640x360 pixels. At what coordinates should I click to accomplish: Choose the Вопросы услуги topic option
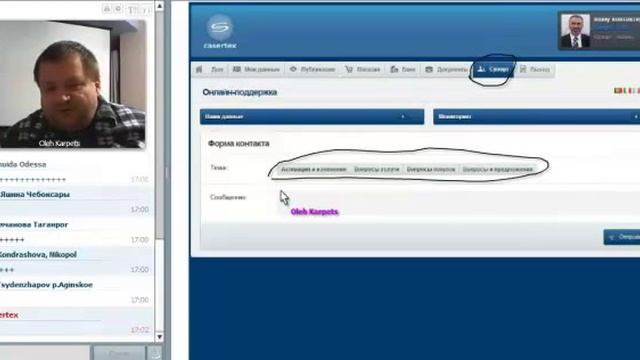pos(376,169)
